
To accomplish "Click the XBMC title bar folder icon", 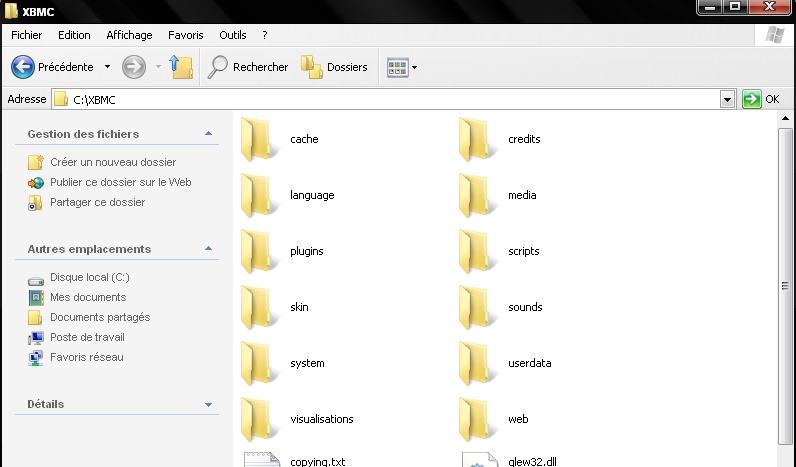I will pyautogui.click(x=12, y=11).
